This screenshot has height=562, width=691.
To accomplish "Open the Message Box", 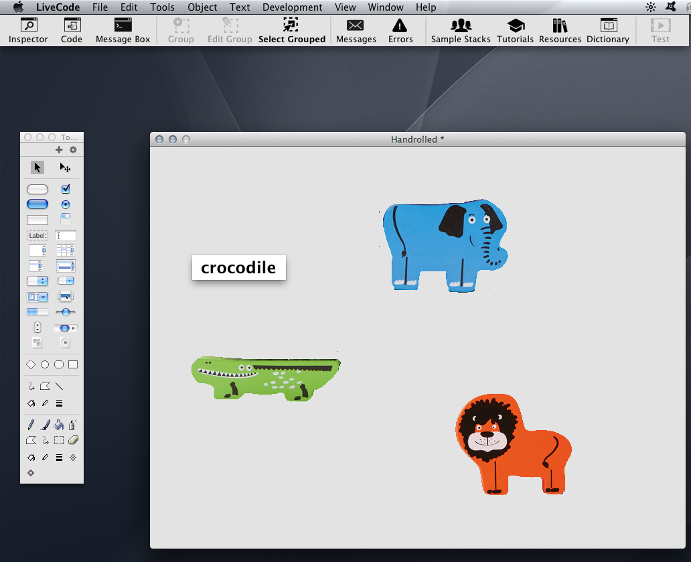I will point(123,30).
